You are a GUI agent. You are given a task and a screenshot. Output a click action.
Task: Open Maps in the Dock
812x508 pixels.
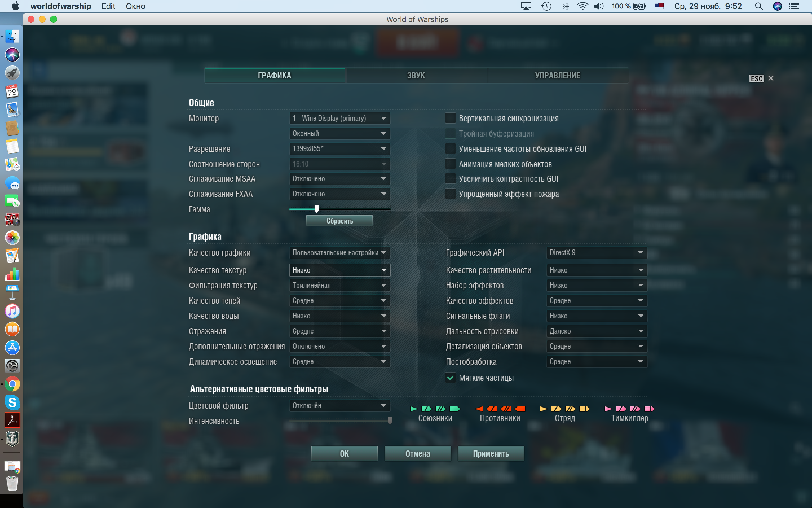[x=12, y=165]
